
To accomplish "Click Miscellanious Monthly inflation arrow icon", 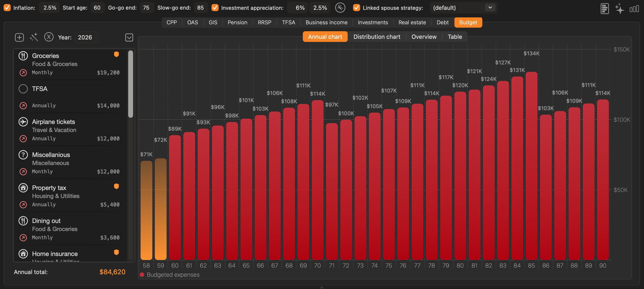I will tap(23, 171).
